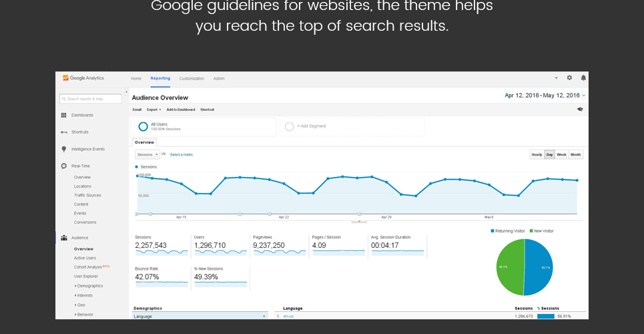The image size is (644, 334).
Task: Click the Intelligence Events bulb icon
Action: click(x=63, y=149)
